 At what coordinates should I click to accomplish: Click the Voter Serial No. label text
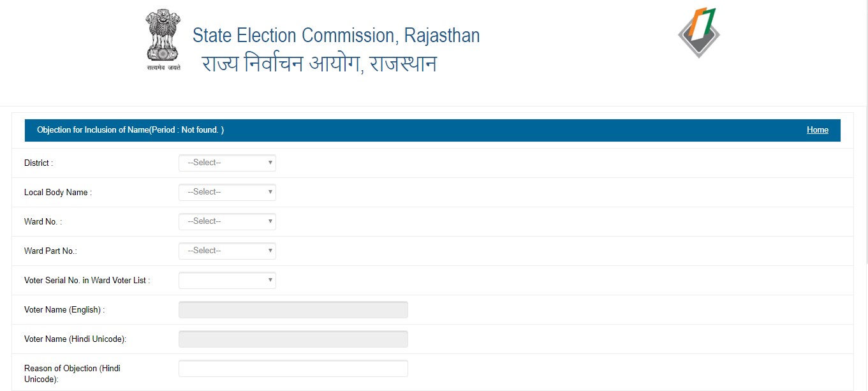coord(87,281)
